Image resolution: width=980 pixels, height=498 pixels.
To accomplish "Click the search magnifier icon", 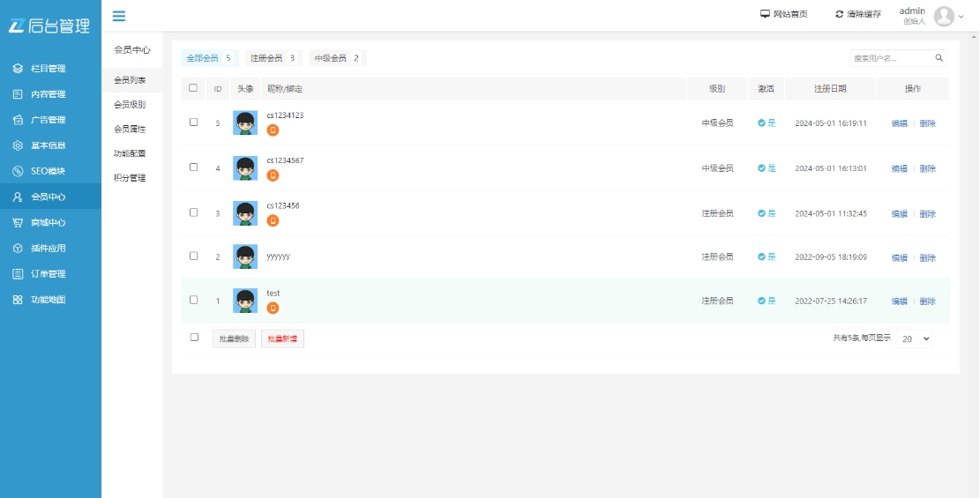I will (x=939, y=58).
